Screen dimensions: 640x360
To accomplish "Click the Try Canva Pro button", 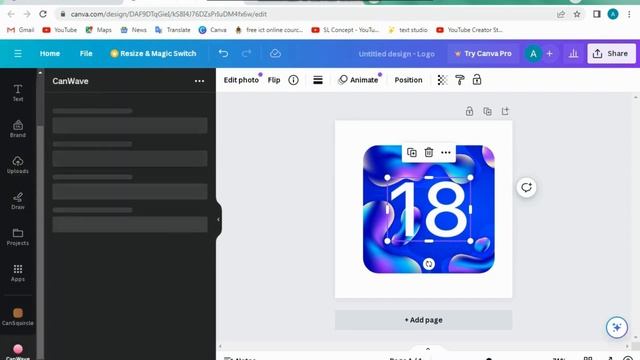I will pyautogui.click(x=483, y=53).
